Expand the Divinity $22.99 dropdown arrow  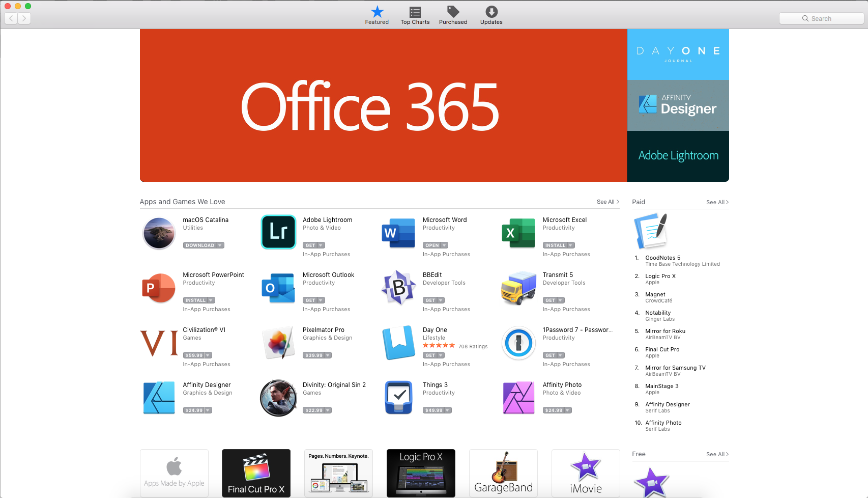(328, 410)
